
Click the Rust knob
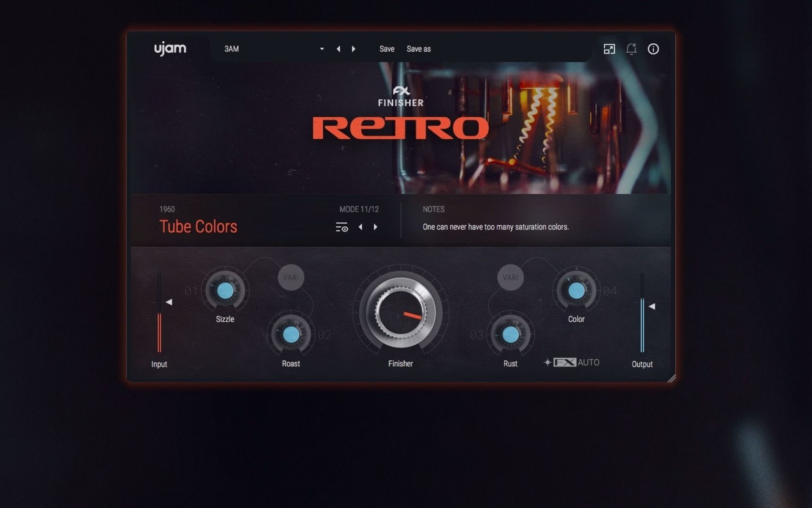point(511,334)
